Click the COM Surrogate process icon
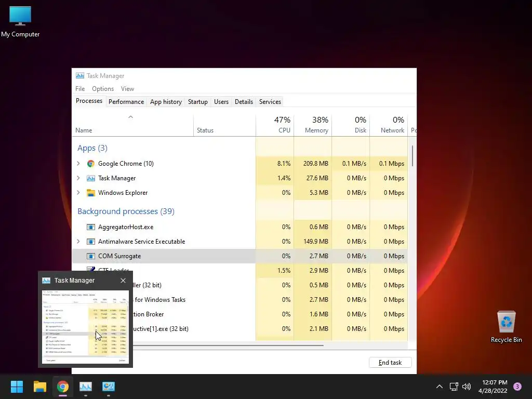Screen dimensions: 532x399 pyautogui.click(x=90, y=256)
